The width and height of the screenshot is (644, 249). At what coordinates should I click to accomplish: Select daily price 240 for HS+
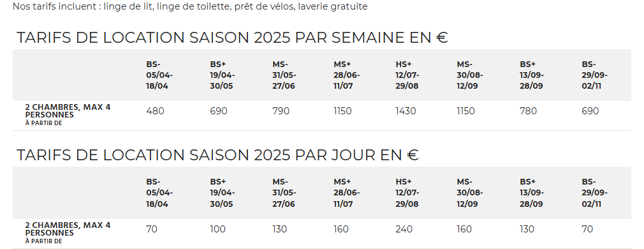(404, 229)
